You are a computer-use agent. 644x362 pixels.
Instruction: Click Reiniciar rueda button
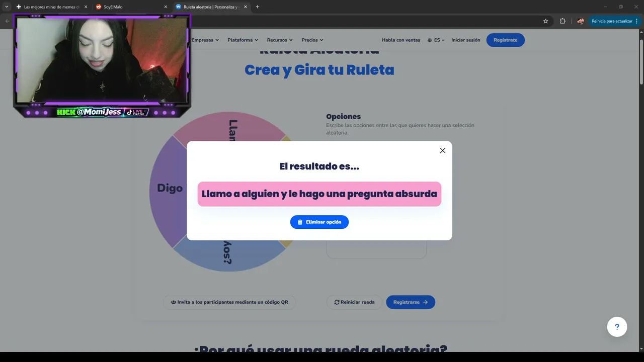point(355,302)
